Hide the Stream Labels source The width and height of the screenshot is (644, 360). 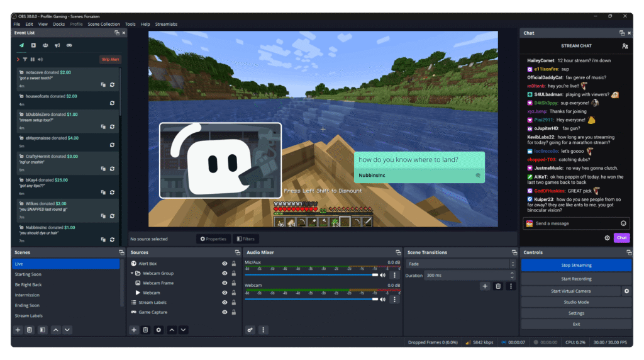pyautogui.click(x=225, y=303)
